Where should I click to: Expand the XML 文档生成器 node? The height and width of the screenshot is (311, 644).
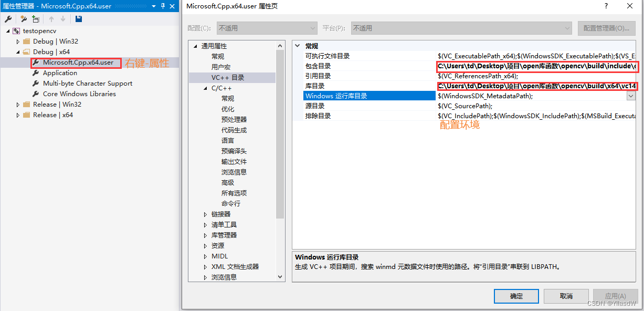(206, 267)
